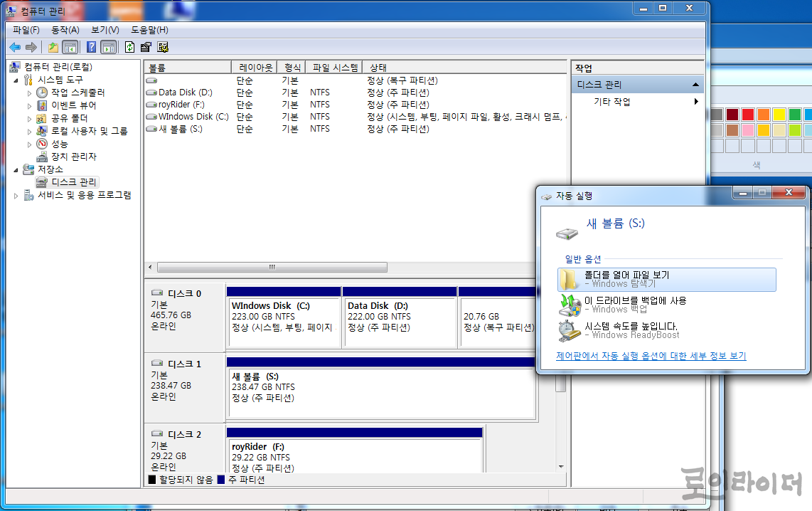Pick the green swatch in Paint palette

794,115
